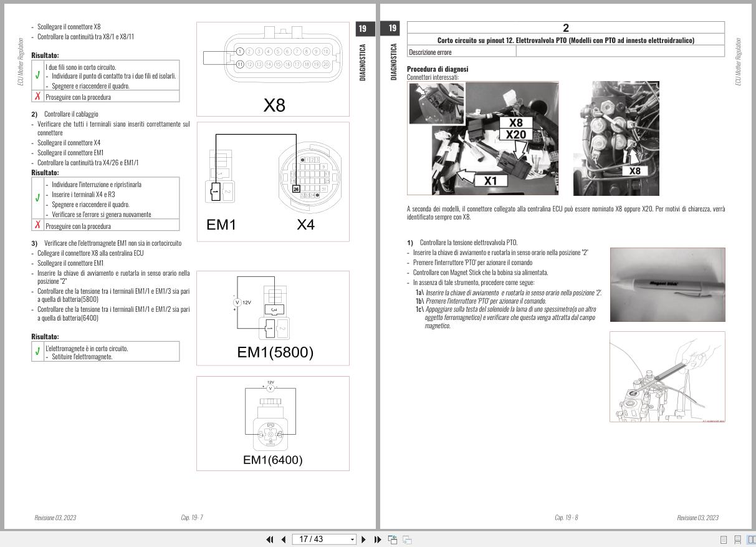Click 'Scollegare il connettore X4' line
Image resolution: width=756 pixels, height=547 pixels.
[x=69, y=143]
